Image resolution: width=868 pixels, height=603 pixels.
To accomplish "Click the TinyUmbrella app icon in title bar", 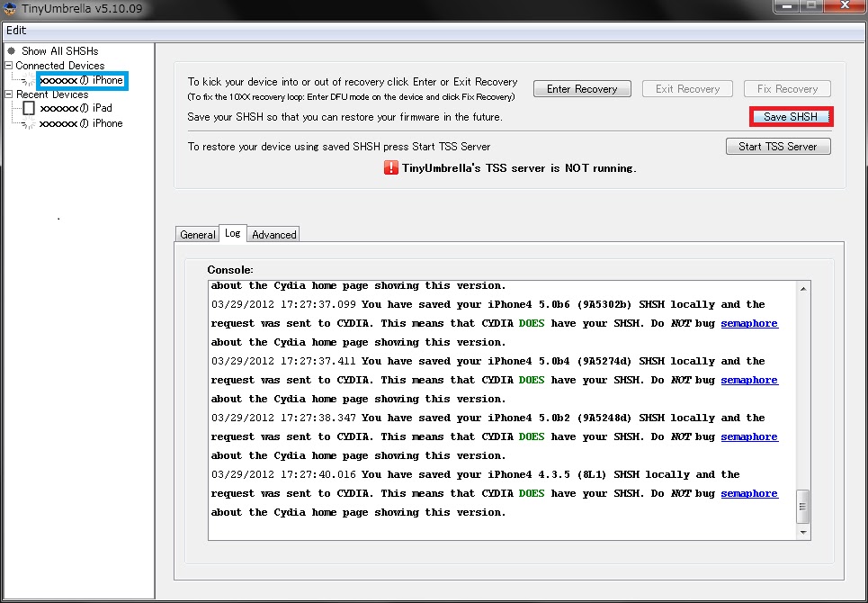I will click(9, 9).
